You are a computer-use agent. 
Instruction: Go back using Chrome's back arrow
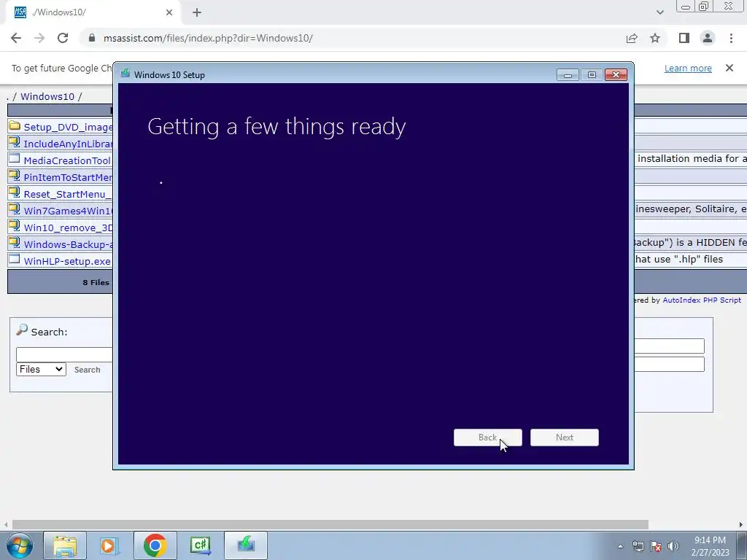point(16,38)
